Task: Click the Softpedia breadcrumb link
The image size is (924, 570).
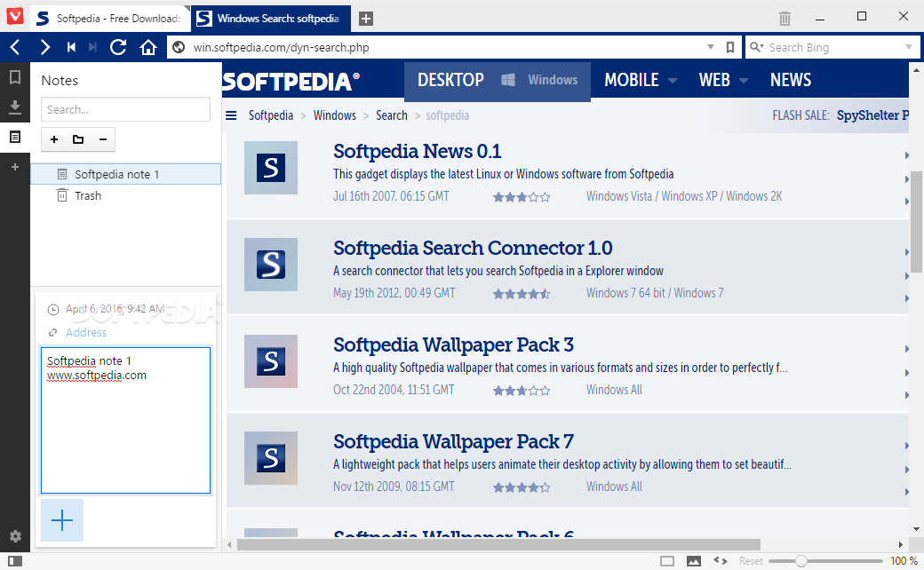Action: pos(271,115)
